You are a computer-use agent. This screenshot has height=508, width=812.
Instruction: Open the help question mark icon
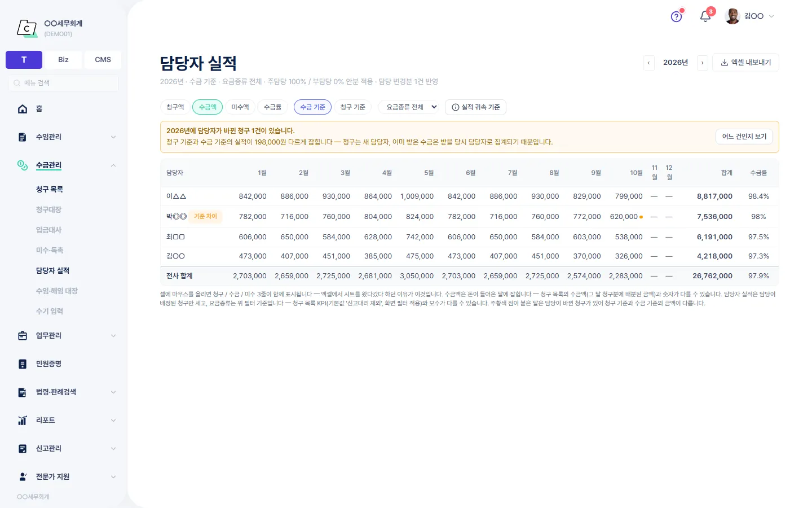pyautogui.click(x=676, y=17)
